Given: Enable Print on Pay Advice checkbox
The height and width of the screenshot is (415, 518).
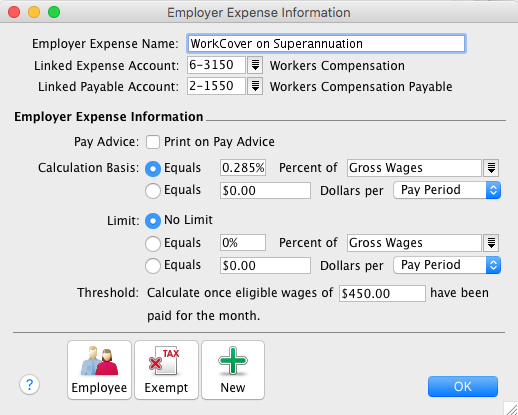Looking at the screenshot, I should click(153, 142).
